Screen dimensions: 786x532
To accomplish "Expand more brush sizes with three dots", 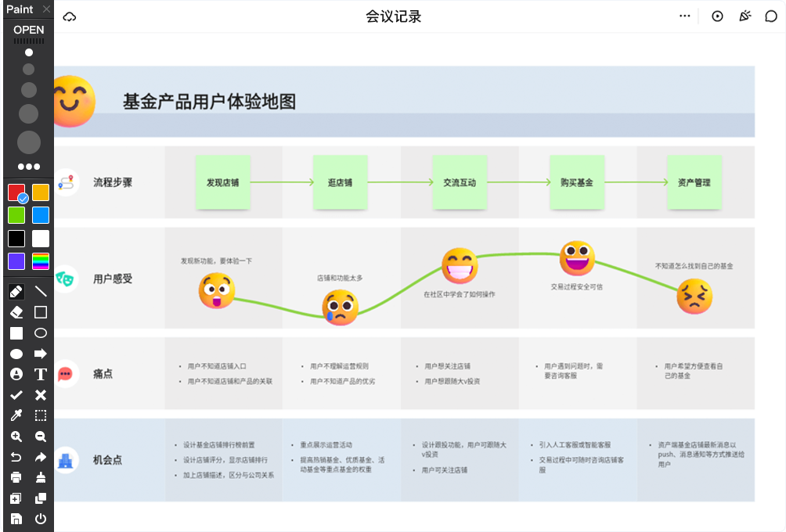I will coord(29,167).
